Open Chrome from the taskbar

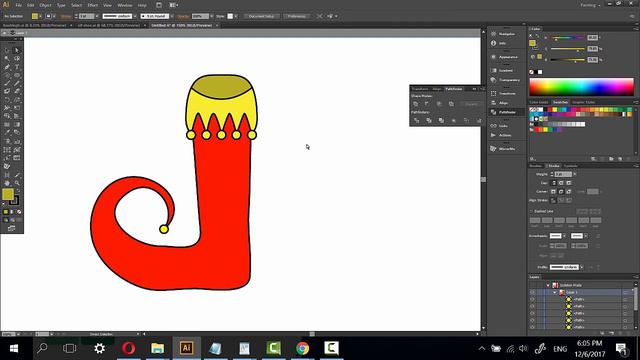pyautogui.click(x=302, y=348)
